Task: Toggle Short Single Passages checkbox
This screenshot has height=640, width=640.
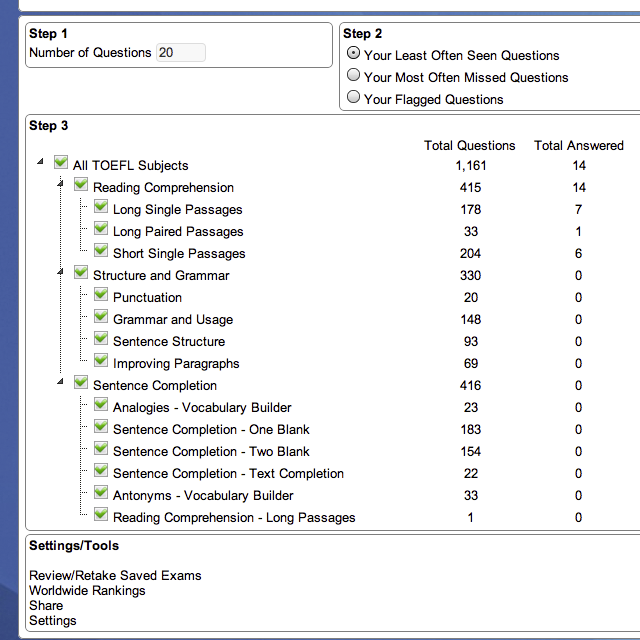Action: (101, 250)
